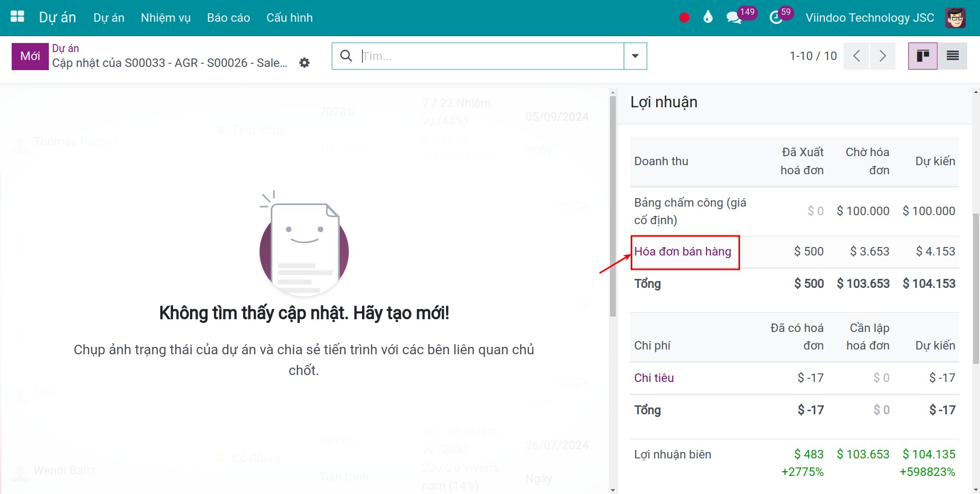
Task: Click the +2775% margin percentage
Action: [803, 472]
